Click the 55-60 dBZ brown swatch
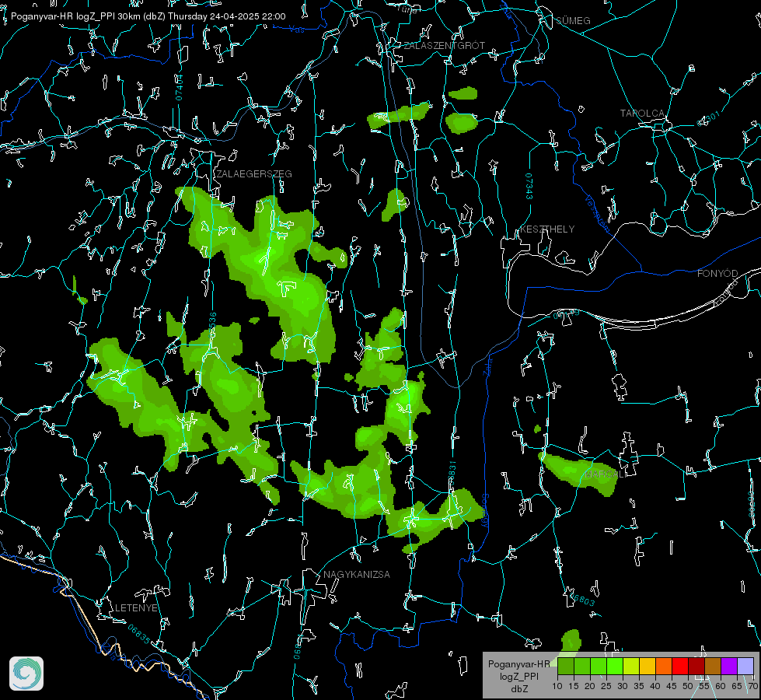The width and height of the screenshot is (761, 700). (x=713, y=666)
